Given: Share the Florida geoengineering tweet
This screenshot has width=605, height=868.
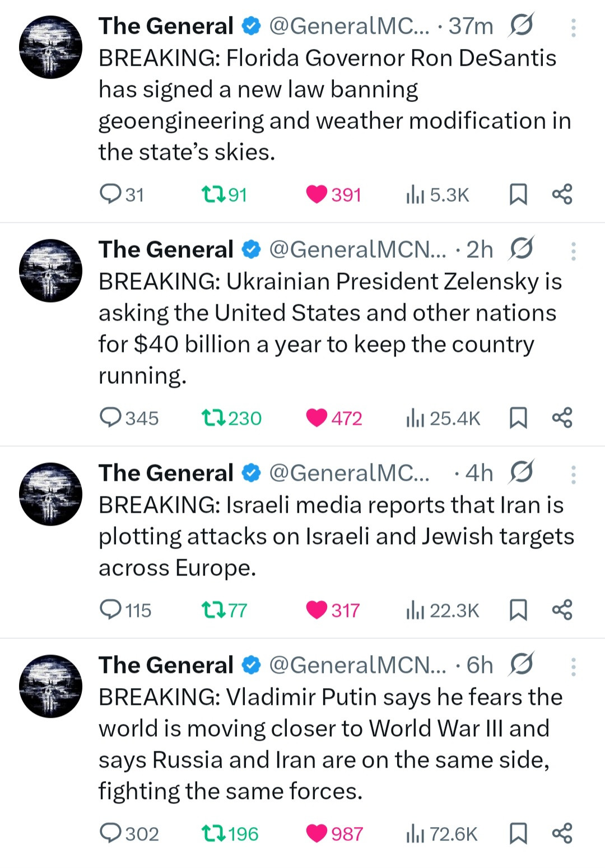Looking at the screenshot, I should coord(562,194).
